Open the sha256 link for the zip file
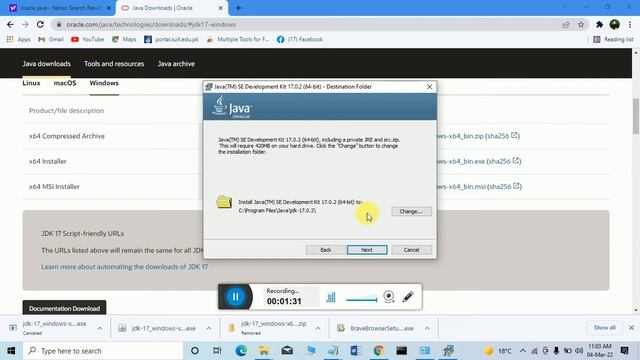The height and width of the screenshot is (360, 640). (x=503, y=136)
